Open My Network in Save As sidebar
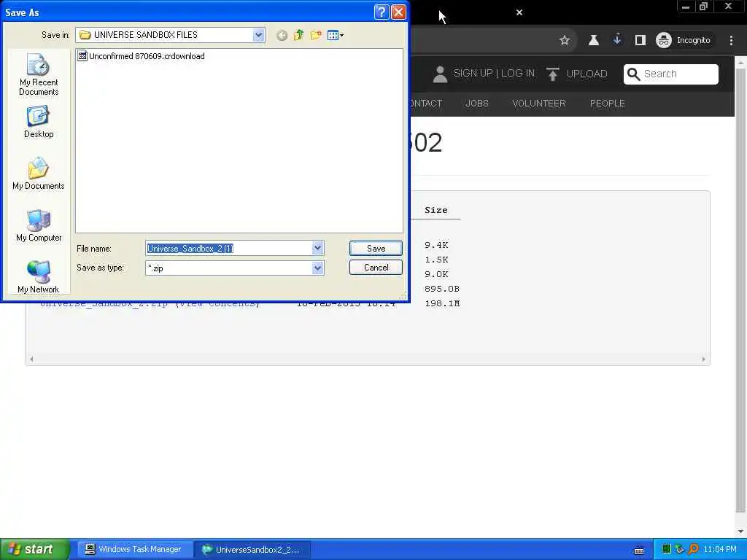Screen dimensions: 747x560 click(x=39, y=276)
